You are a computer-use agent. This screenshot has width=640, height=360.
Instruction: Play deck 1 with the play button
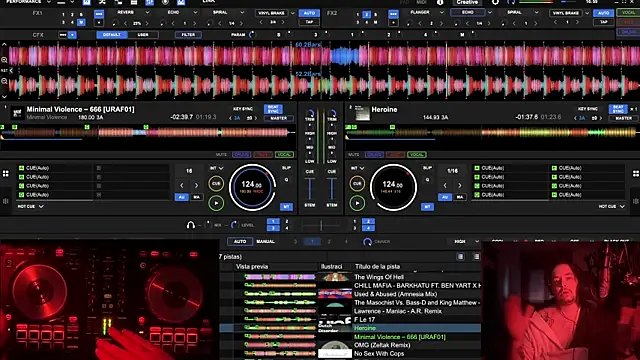[x=216, y=203]
